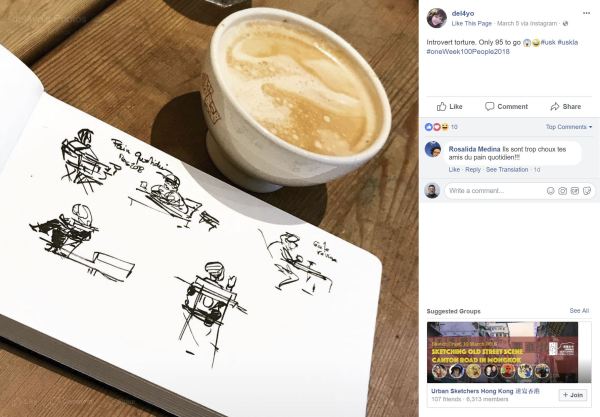
Task: Add a sticker to the comment
Action: (x=587, y=191)
